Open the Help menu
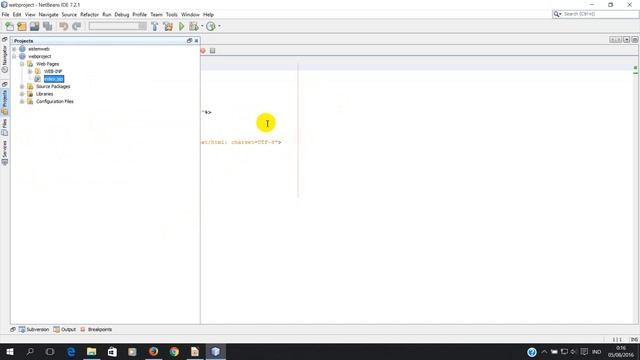Screen dimensions: 640x360 tap(208, 15)
